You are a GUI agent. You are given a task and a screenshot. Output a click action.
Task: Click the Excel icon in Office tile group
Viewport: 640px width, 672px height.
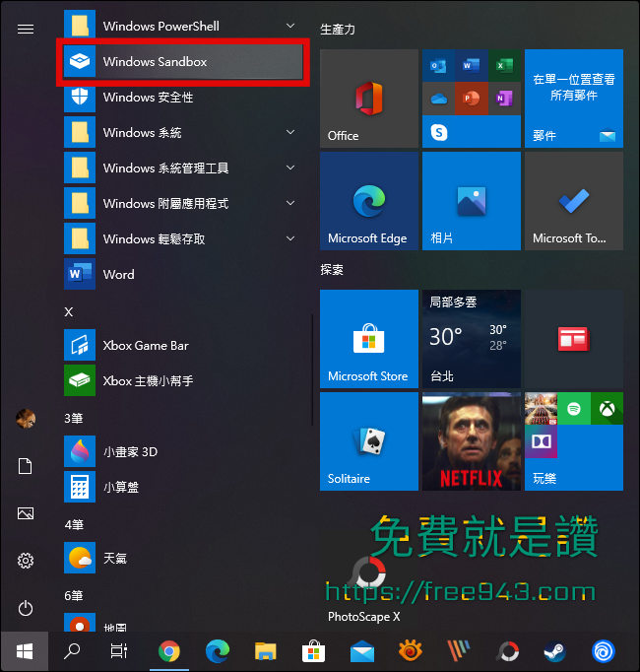click(x=504, y=66)
